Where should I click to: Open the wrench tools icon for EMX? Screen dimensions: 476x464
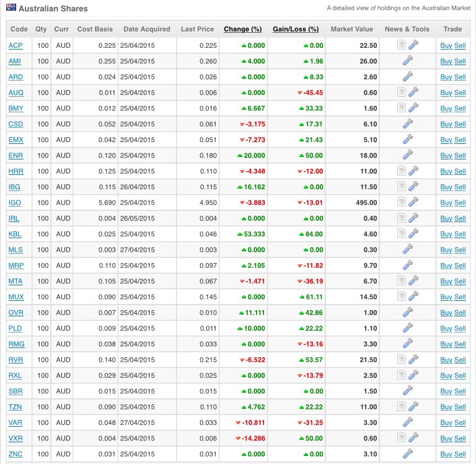coord(408,140)
